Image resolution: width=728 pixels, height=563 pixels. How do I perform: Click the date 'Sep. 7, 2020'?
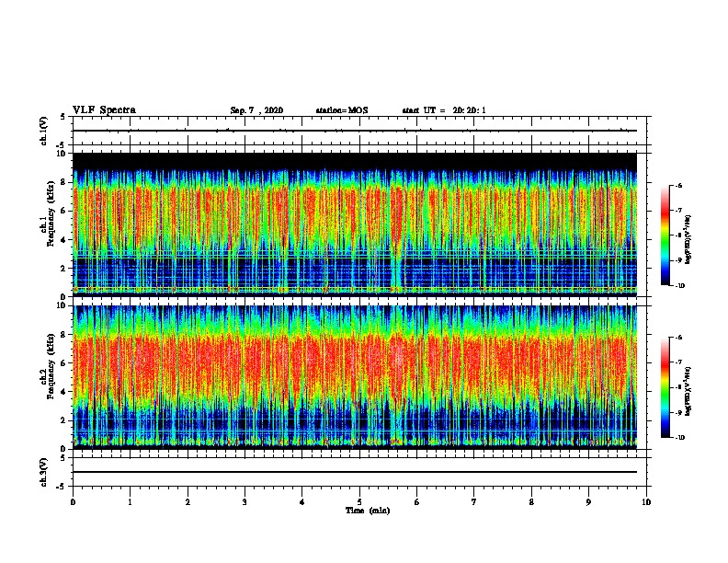256,110
